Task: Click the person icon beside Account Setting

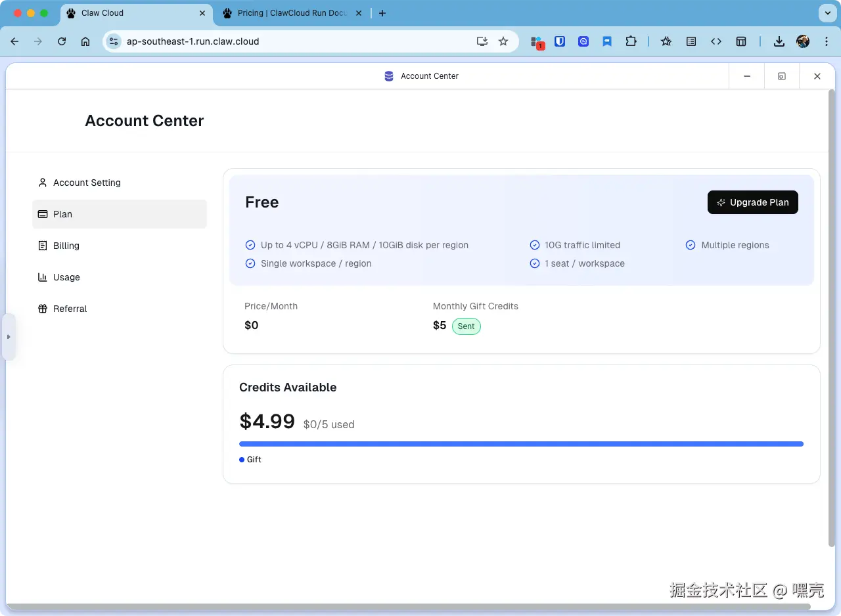Action: click(43, 183)
